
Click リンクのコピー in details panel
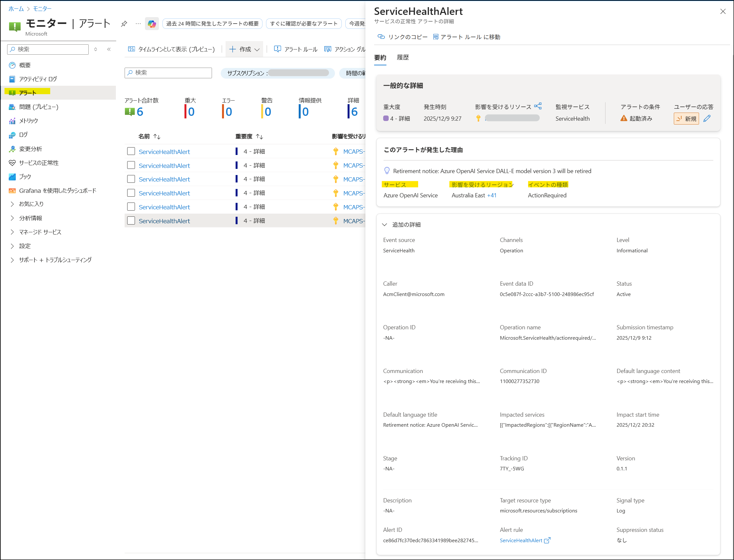(403, 37)
